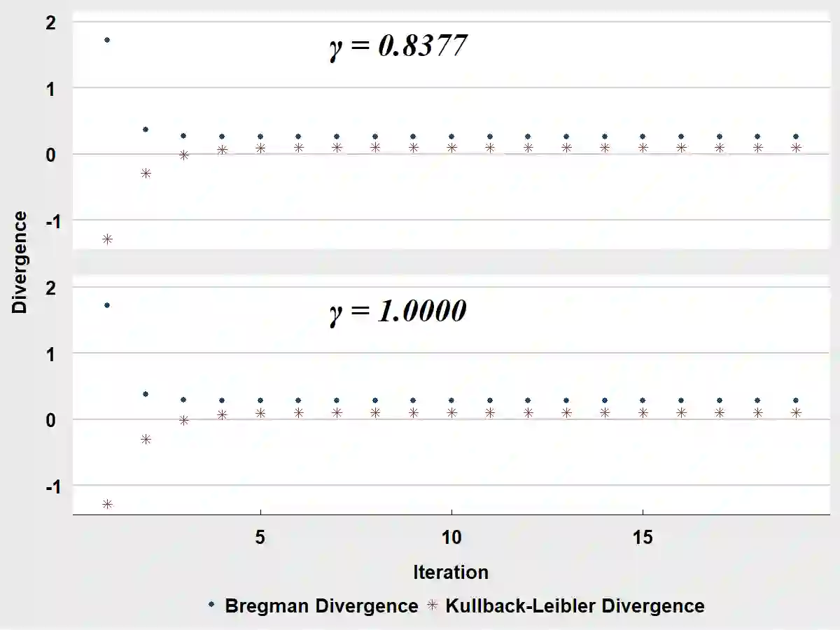This screenshot has width=840, height=630.
Task: Click top panel's Bregman point at iteration 2
Action: (x=146, y=129)
